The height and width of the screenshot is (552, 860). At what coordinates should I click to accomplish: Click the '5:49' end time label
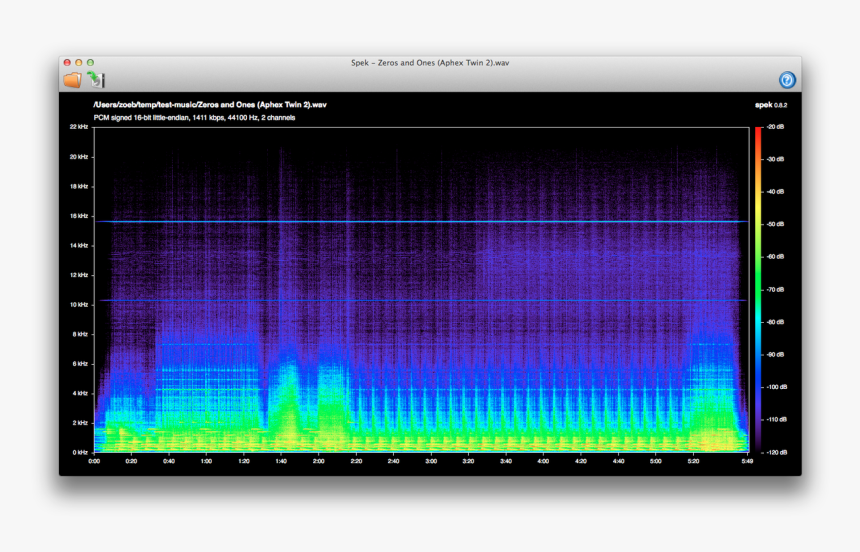pos(747,461)
